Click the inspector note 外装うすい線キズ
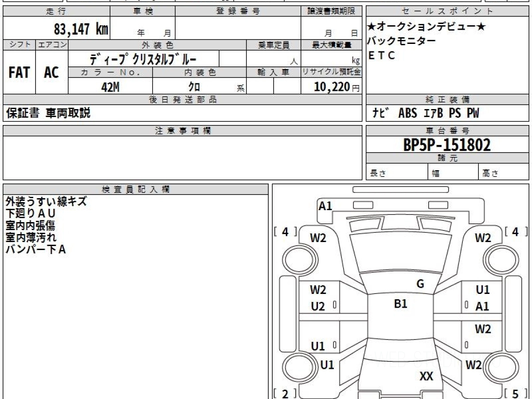The width and height of the screenshot is (532, 399). [46, 202]
